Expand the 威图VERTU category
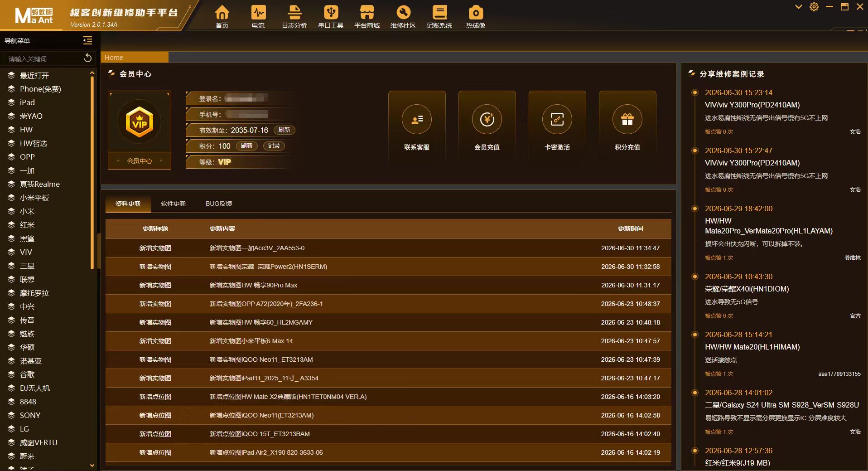The image size is (868, 471). 39,442
